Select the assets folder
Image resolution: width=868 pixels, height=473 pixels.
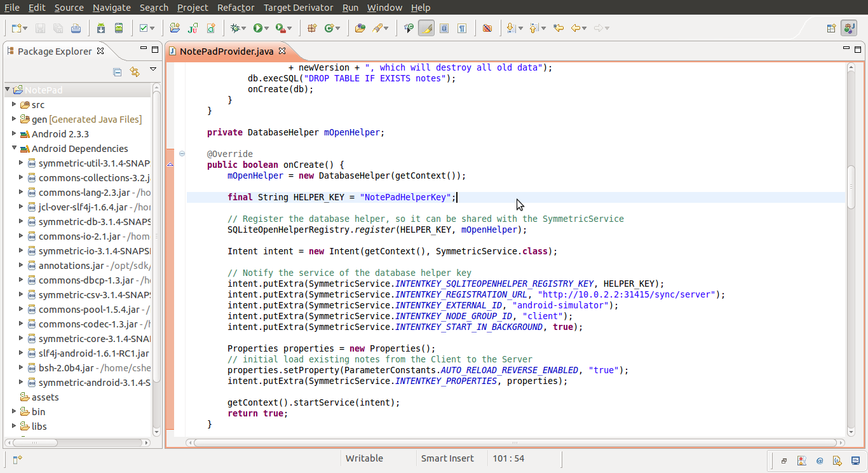click(45, 397)
